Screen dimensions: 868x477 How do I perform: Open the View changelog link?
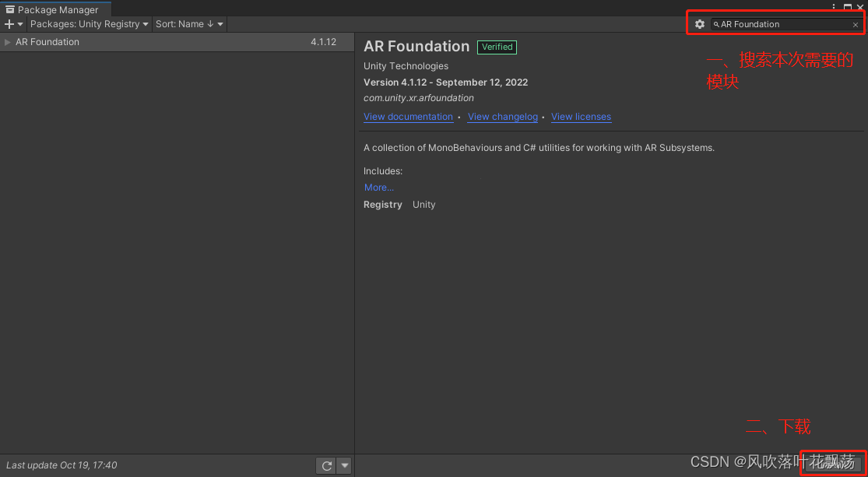click(502, 117)
